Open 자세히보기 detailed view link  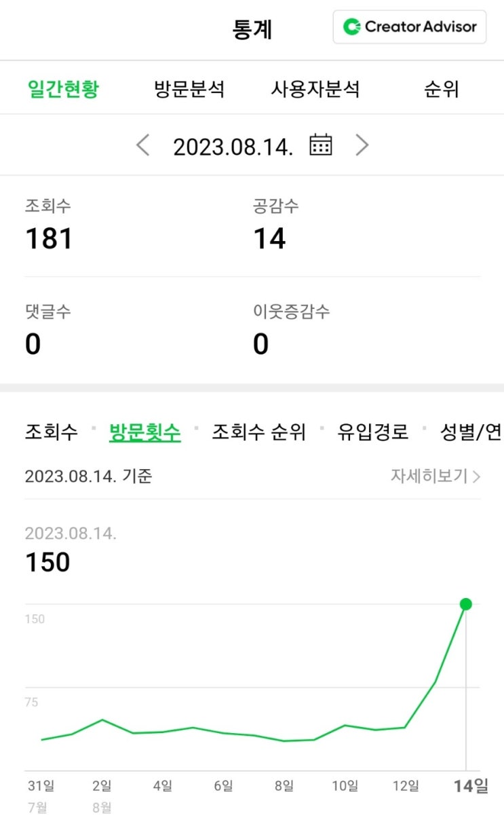435,476
